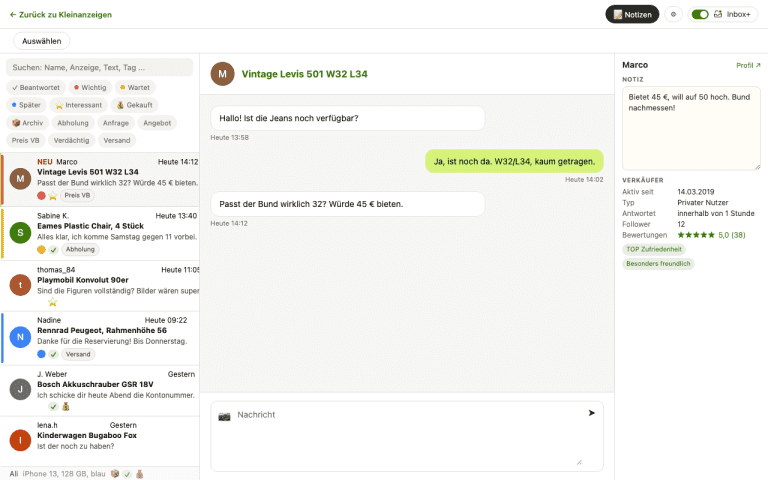The height and width of the screenshot is (480, 768).
Task: Click yellow Wartet dot on Sabine's conversation
Action: [41, 249]
